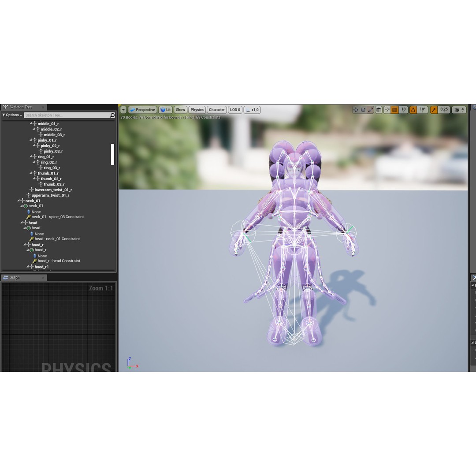Open the x1,0 playback speed menu

[x=252, y=110]
